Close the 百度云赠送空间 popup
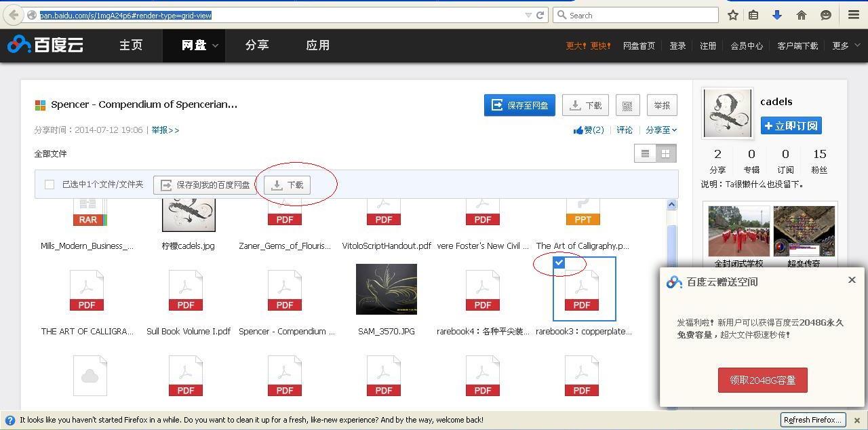Screen dimensions: 868x430 point(852,280)
